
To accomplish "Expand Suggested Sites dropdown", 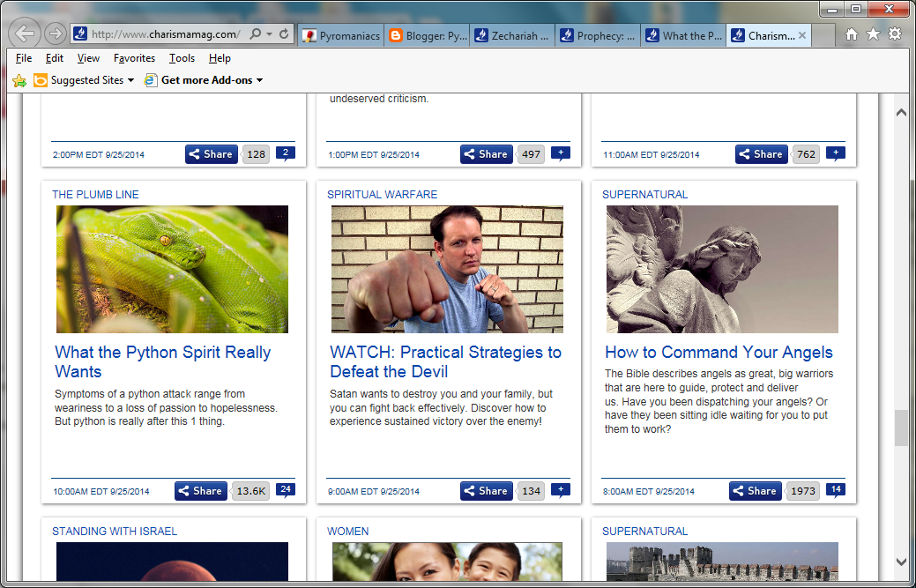I will pyautogui.click(x=130, y=80).
